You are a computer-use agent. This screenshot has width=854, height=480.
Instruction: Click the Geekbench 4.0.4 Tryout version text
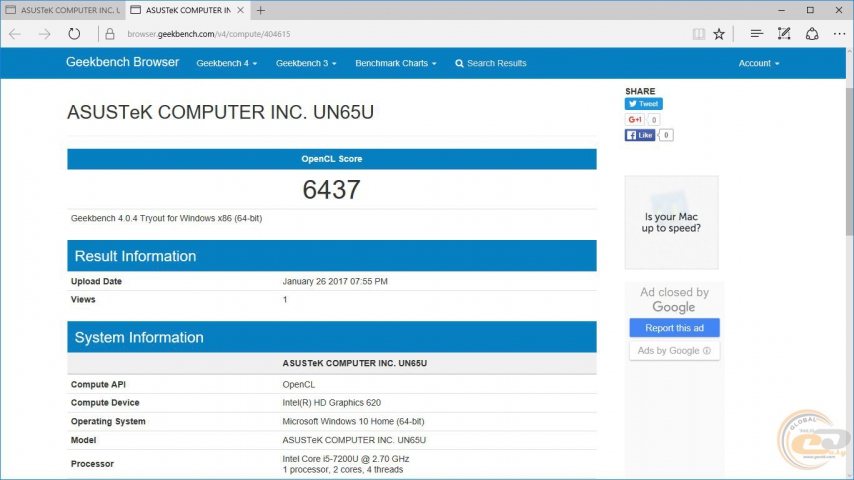[166, 218]
